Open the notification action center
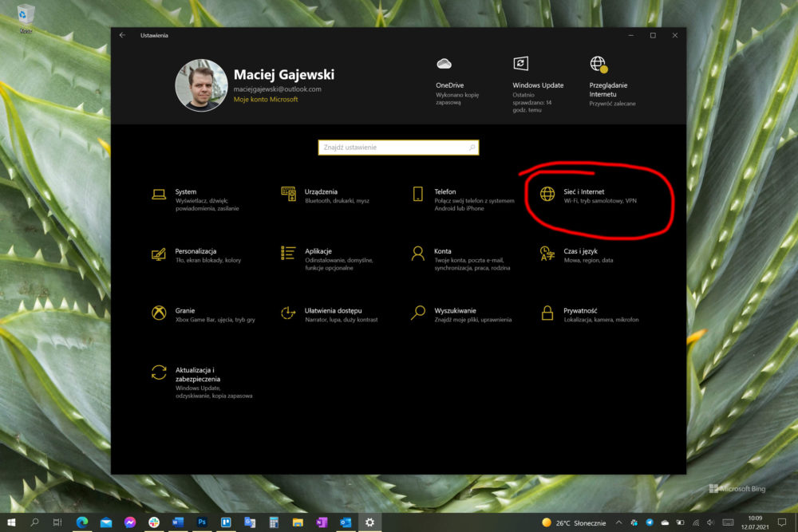 point(782,522)
